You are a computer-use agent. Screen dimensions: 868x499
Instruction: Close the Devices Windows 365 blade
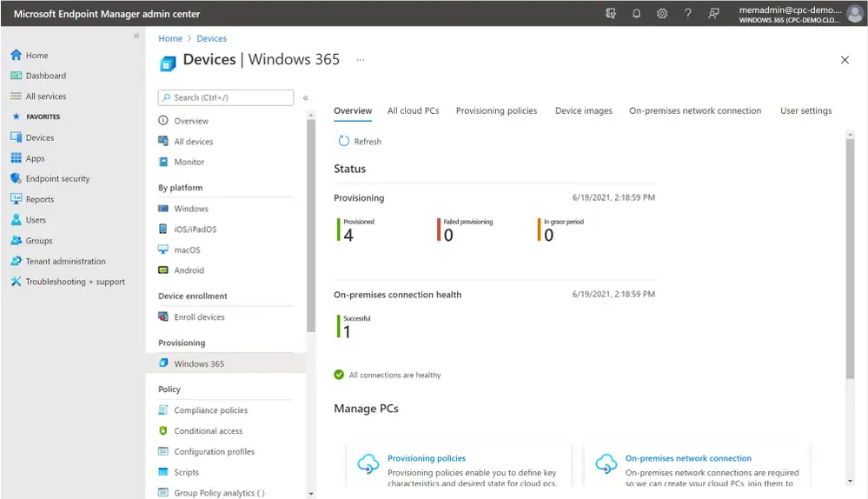click(x=845, y=60)
